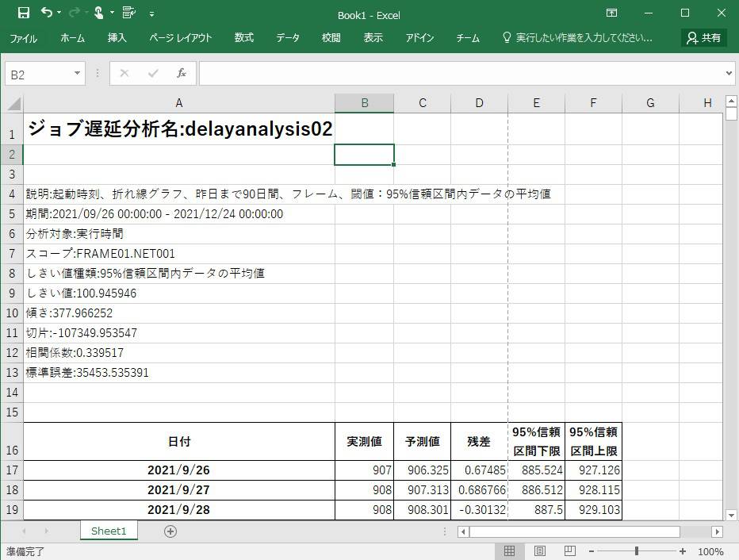Select the Sheet1 sheet tab
The image size is (739, 560).
(109, 531)
